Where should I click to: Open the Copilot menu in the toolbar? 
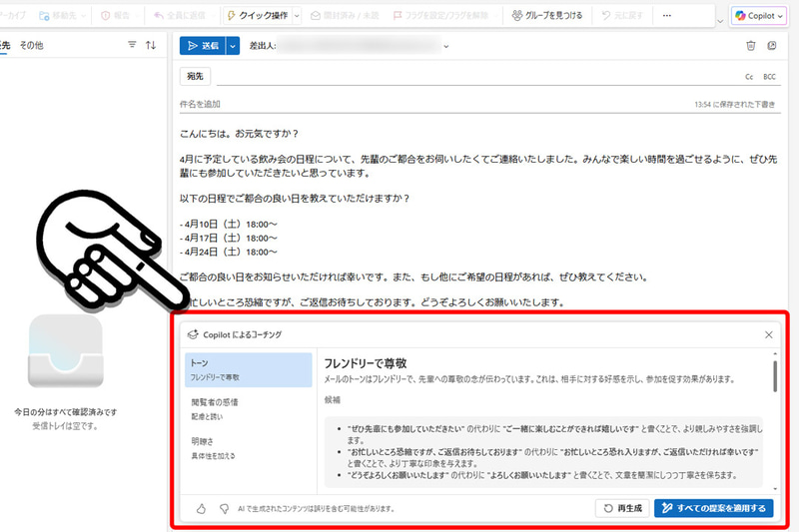point(758,16)
